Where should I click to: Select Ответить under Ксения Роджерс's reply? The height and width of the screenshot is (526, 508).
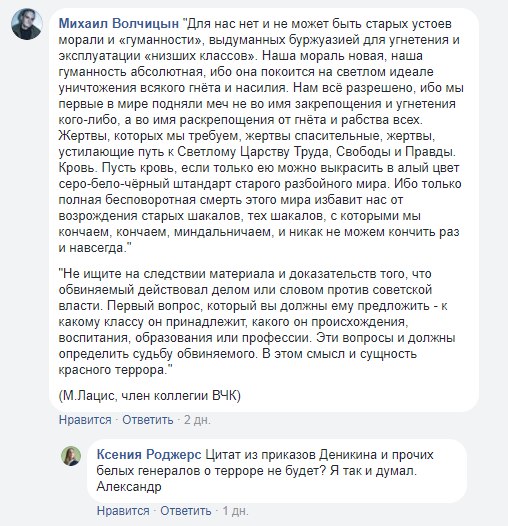pyautogui.click(x=186, y=511)
